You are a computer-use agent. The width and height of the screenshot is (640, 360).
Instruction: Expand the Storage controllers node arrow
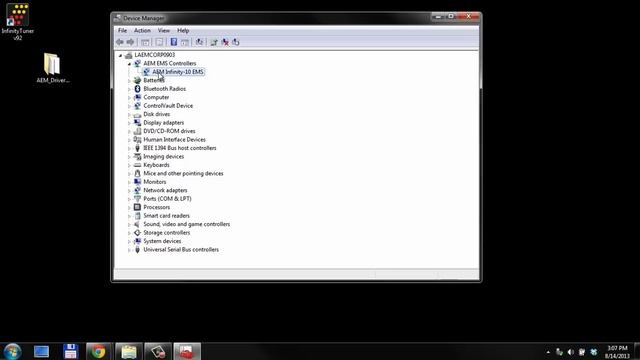click(129, 233)
